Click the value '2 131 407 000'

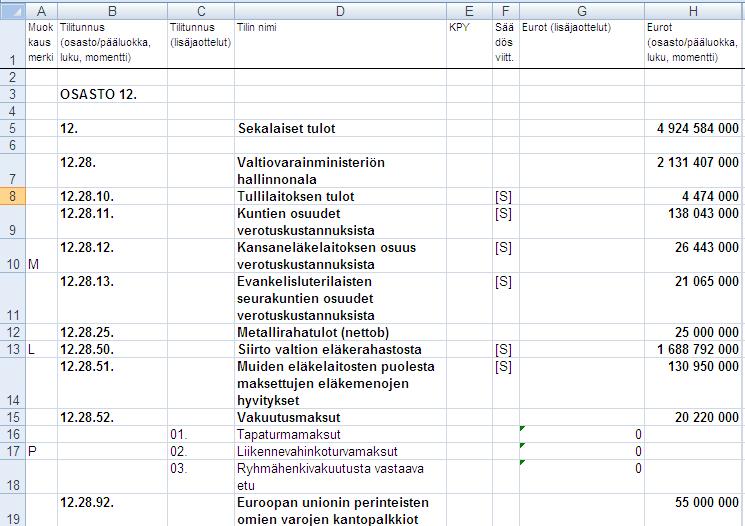pyautogui.click(x=697, y=163)
